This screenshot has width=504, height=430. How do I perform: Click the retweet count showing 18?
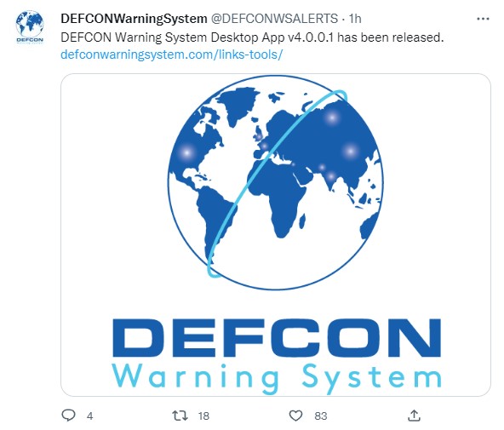point(203,416)
